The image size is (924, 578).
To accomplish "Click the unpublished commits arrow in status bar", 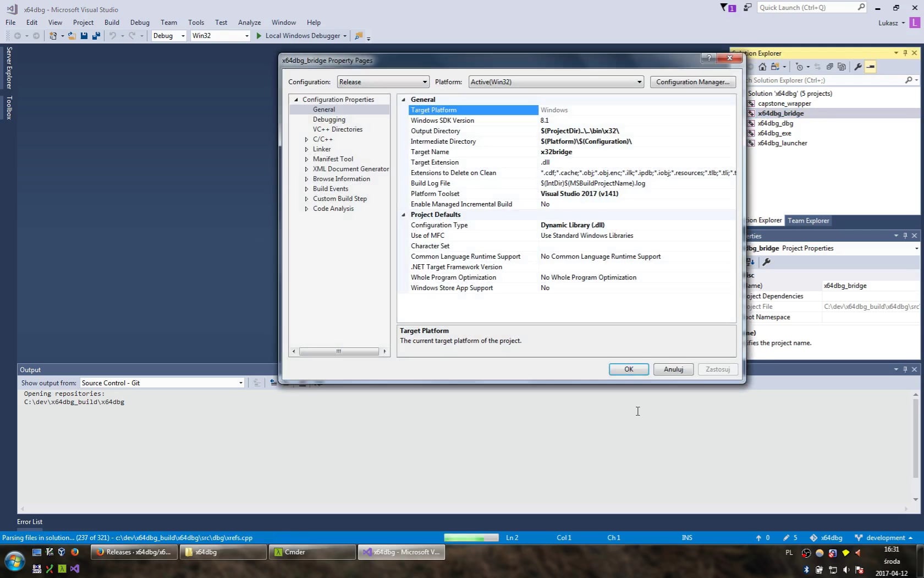I will (762, 538).
